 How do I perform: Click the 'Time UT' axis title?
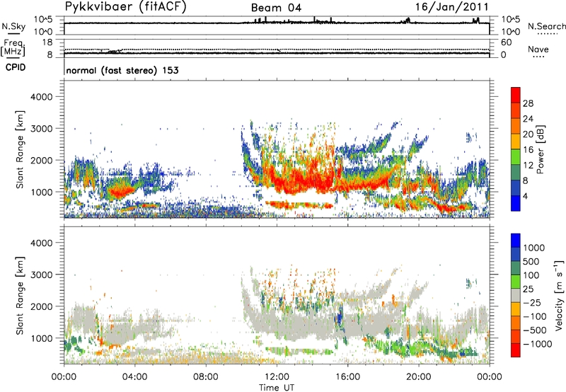277,388
